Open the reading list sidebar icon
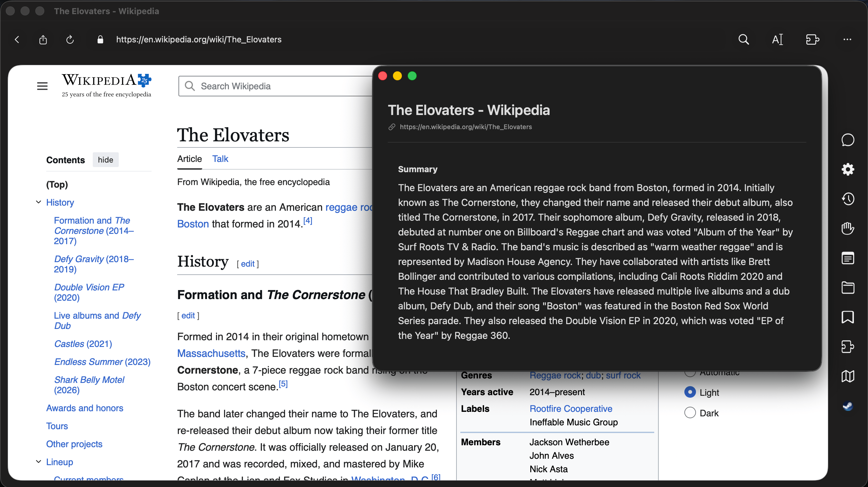The height and width of the screenshot is (487, 868). point(848,258)
